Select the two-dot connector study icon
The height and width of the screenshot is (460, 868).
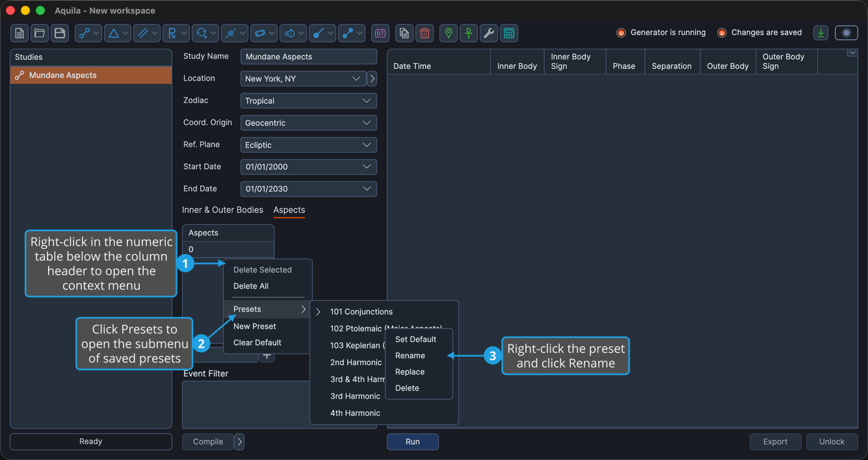tap(347, 33)
